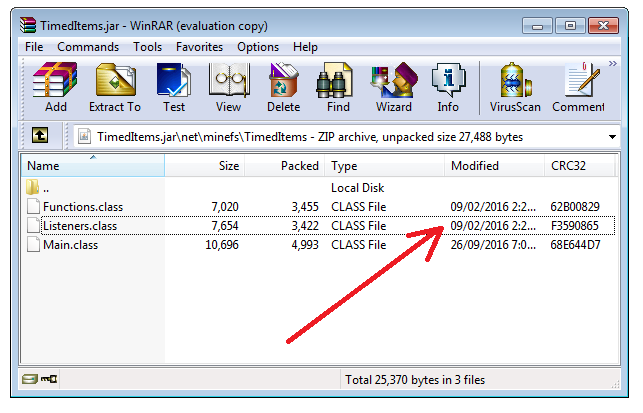Sort files by CRC32 column
The image size is (643, 413).
tap(580, 166)
